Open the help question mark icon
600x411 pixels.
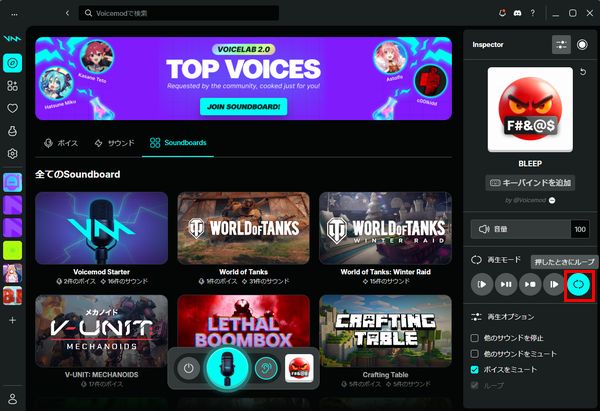tap(533, 13)
